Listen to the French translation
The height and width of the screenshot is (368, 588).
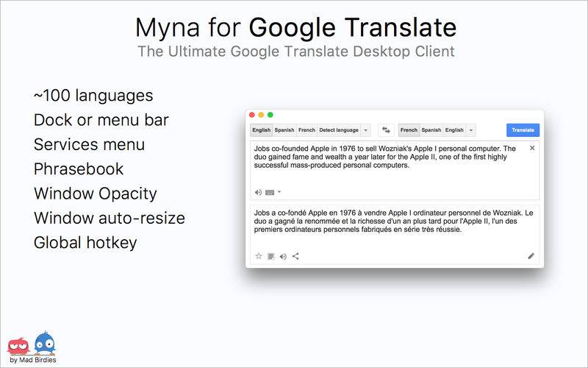tap(283, 256)
